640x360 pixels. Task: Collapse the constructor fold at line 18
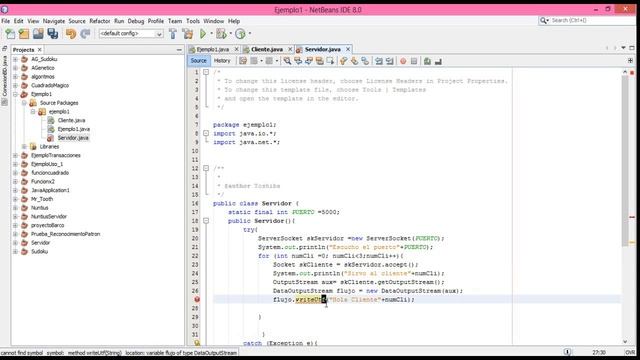[x=206, y=221]
